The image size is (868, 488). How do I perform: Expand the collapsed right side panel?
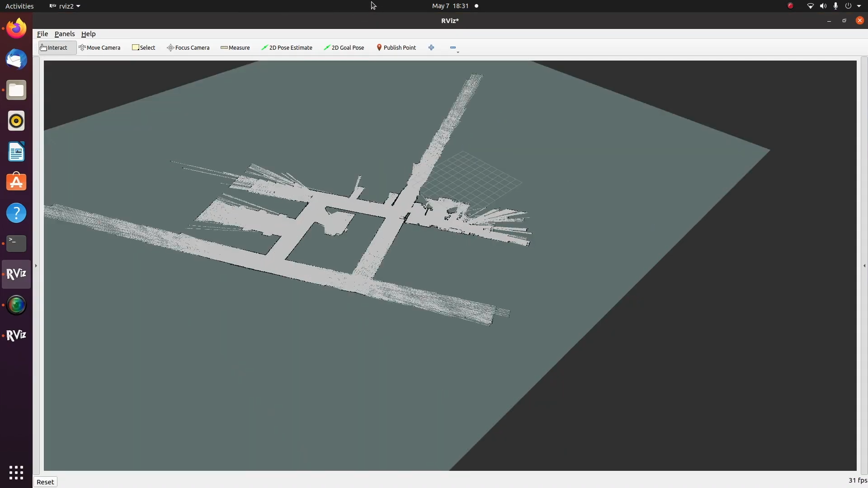[864, 266]
